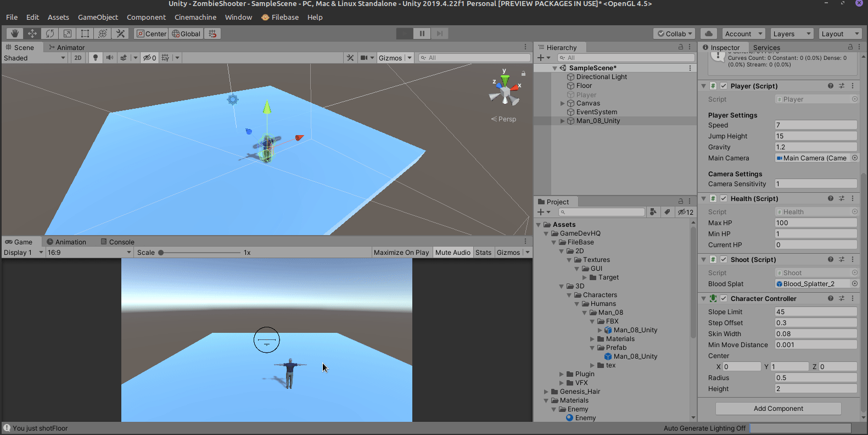Toggle scene lighting bulb icon
This screenshot has width=868, height=435.
pos(96,58)
